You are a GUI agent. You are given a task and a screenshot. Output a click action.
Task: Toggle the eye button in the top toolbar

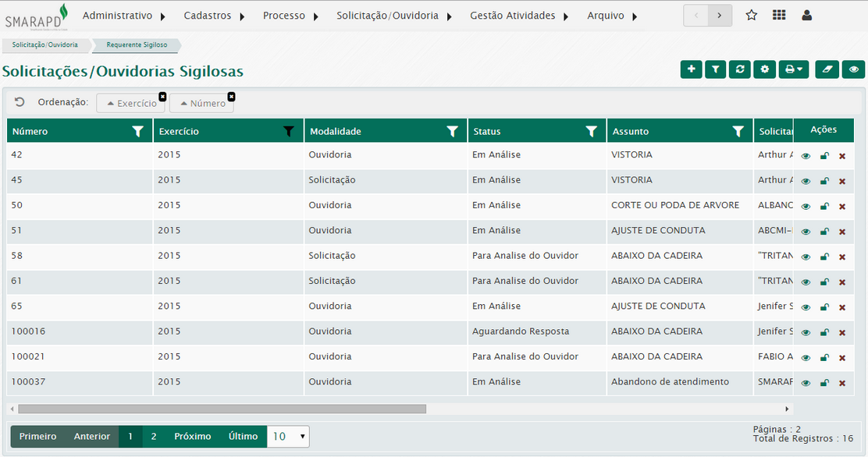pos(854,70)
